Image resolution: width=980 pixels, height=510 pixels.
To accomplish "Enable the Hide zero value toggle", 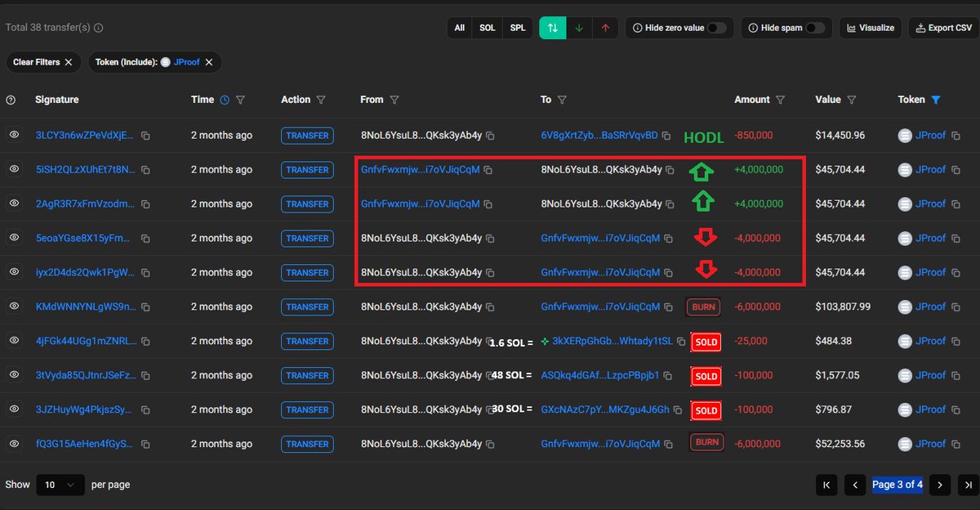I will pyautogui.click(x=716, y=28).
